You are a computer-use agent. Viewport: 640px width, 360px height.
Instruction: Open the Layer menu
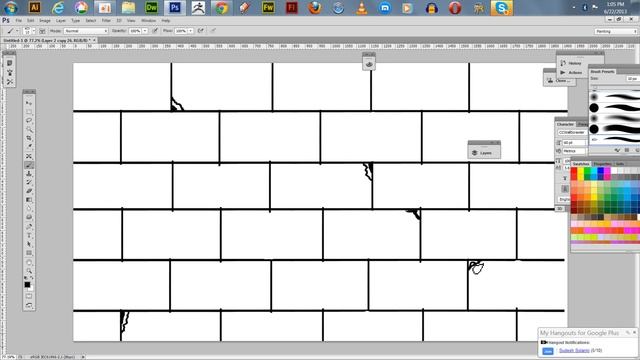pyautogui.click(x=60, y=20)
